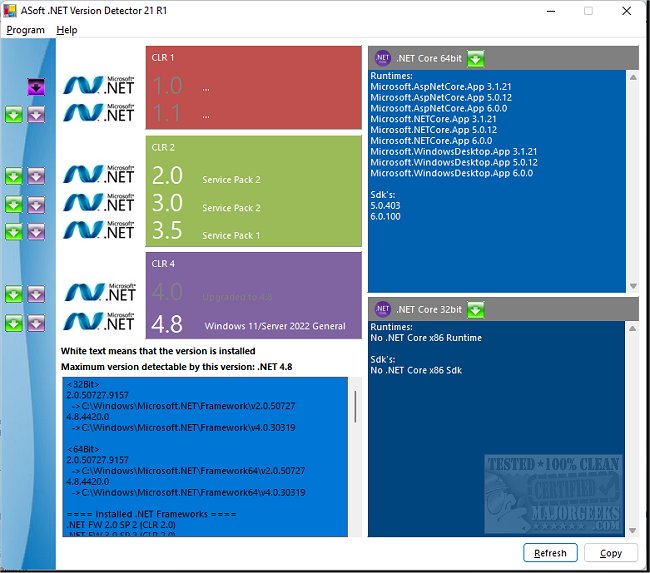
Task: Click the Microsoft .NET logo beside version 1.0
Action: (x=99, y=85)
